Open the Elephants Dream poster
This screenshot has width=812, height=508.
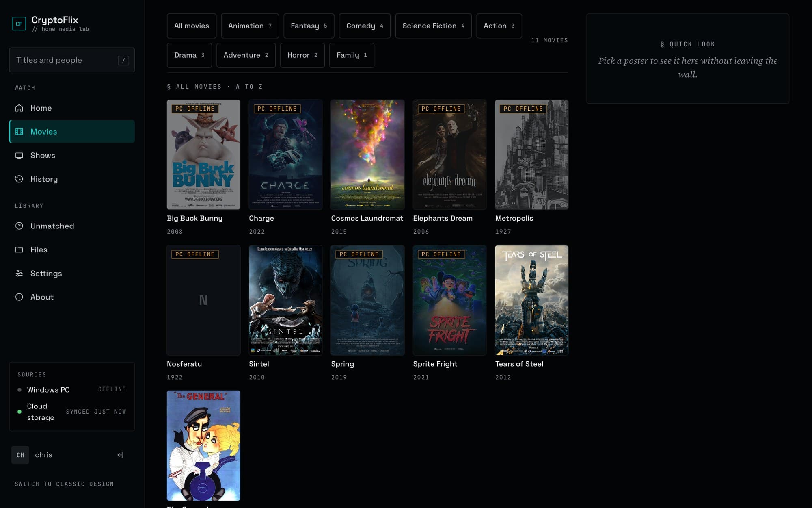tap(449, 154)
